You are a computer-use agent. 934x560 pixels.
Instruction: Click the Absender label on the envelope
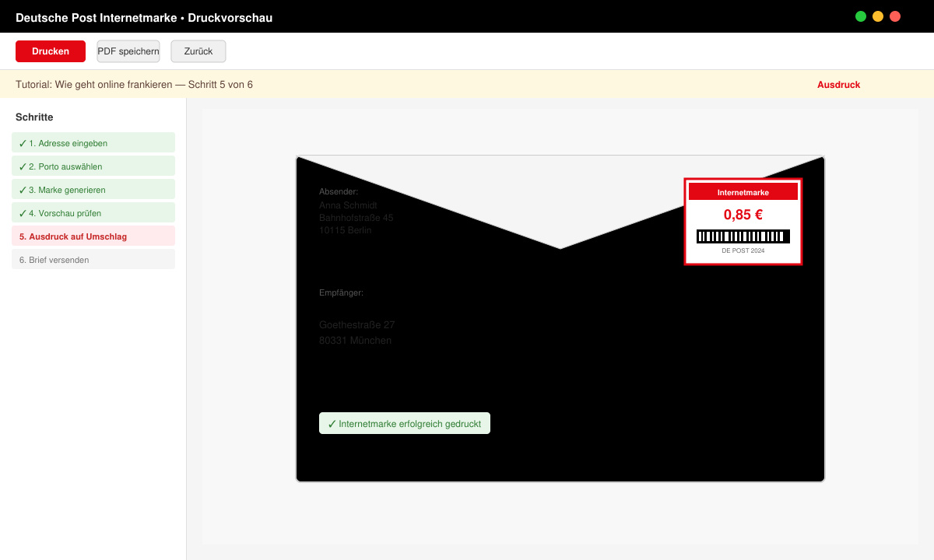[x=339, y=191]
